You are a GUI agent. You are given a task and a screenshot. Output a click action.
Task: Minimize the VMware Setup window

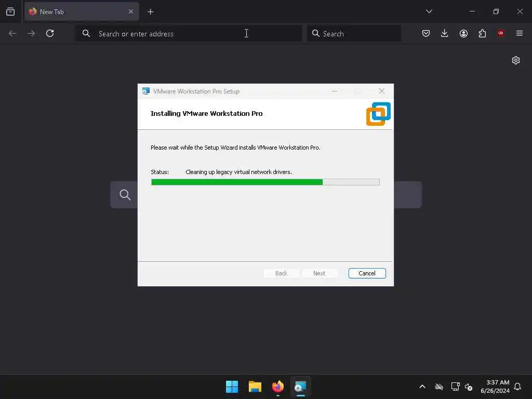(x=335, y=91)
